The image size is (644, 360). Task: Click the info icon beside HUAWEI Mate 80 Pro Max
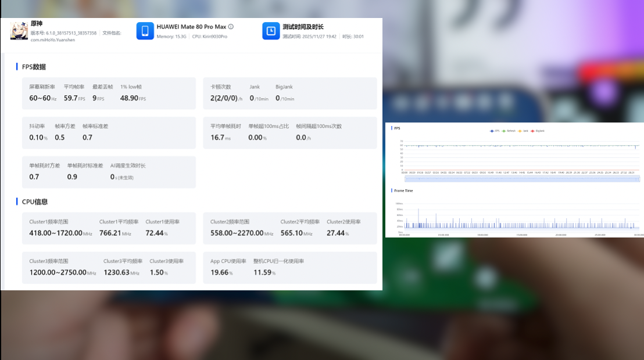pyautogui.click(x=231, y=27)
